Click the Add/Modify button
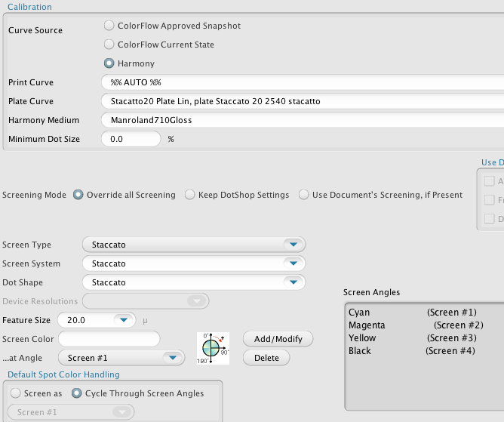Image resolution: width=504 pixels, height=422 pixels. [278, 339]
